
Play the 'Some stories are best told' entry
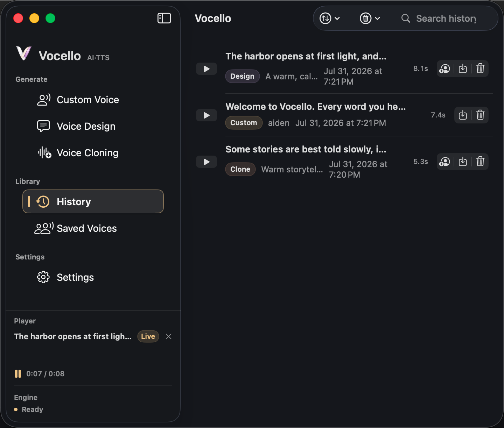click(206, 162)
